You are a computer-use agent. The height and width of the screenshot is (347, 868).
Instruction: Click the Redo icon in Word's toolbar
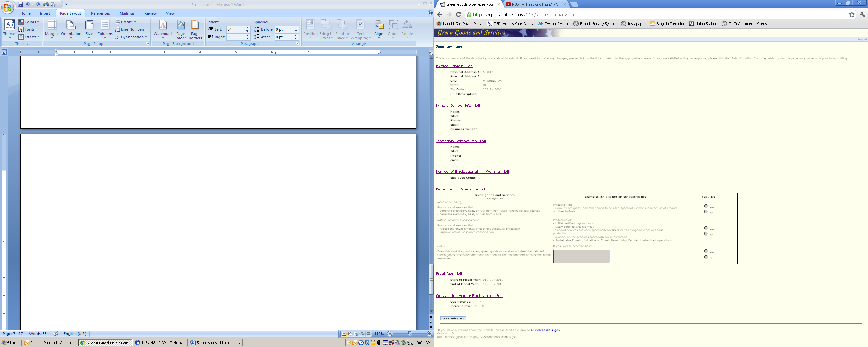coord(38,4)
